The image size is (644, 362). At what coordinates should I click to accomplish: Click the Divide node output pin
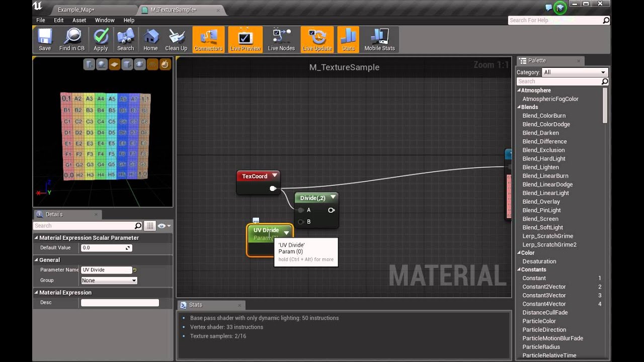tap(331, 210)
